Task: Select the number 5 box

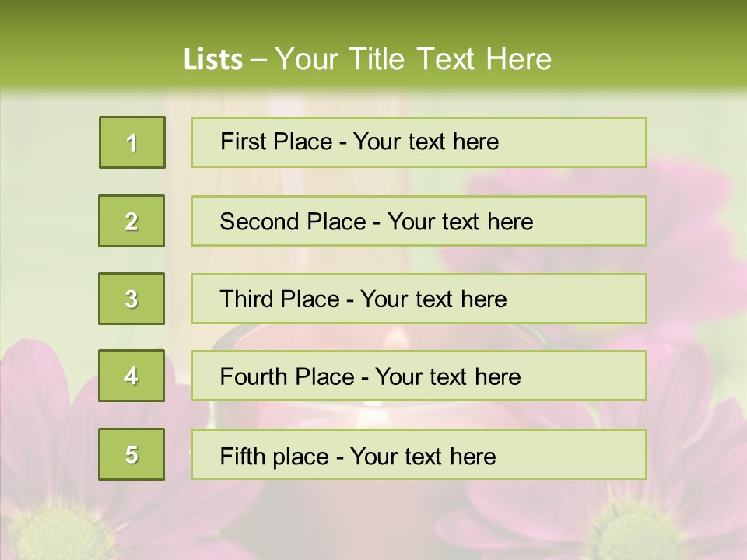Action: pos(132,454)
